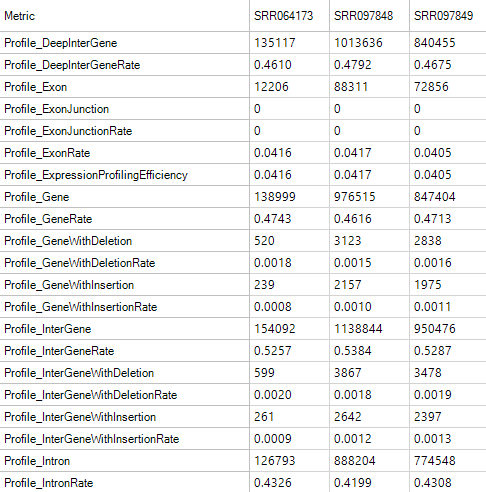The height and width of the screenshot is (492, 486).
Task: Click the Profile_Intron value 888204
Action: (x=355, y=461)
